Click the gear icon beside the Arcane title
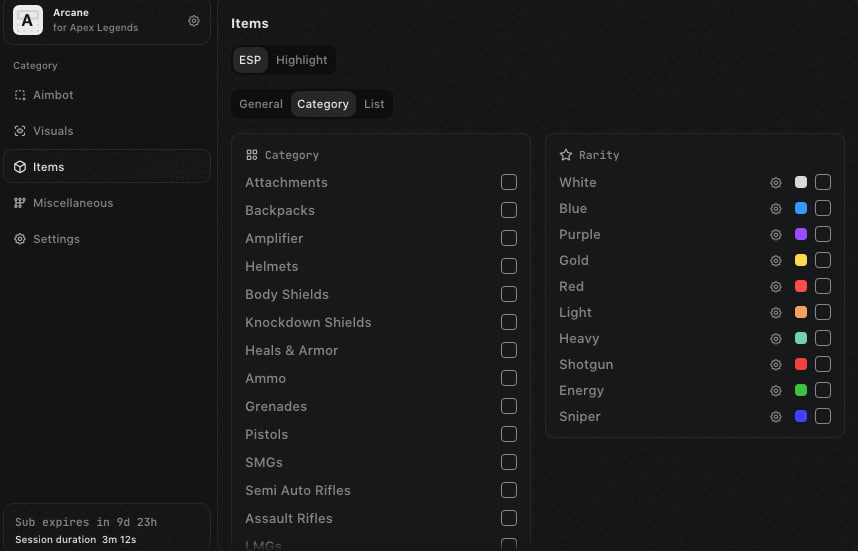The height and width of the screenshot is (551, 858). point(194,21)
